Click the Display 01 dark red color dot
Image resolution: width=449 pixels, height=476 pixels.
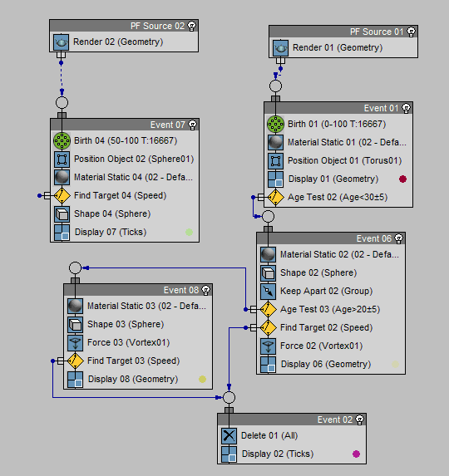tap(402, 179)
